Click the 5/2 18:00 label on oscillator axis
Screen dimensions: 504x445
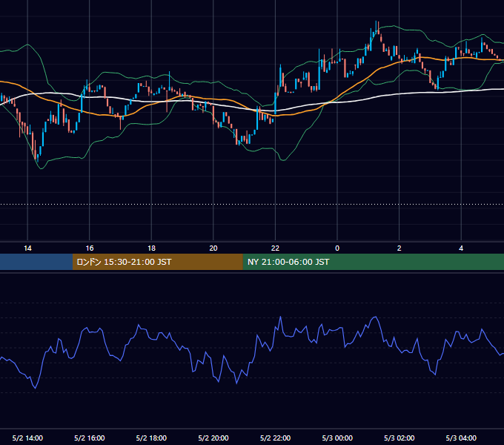[151, 438]
